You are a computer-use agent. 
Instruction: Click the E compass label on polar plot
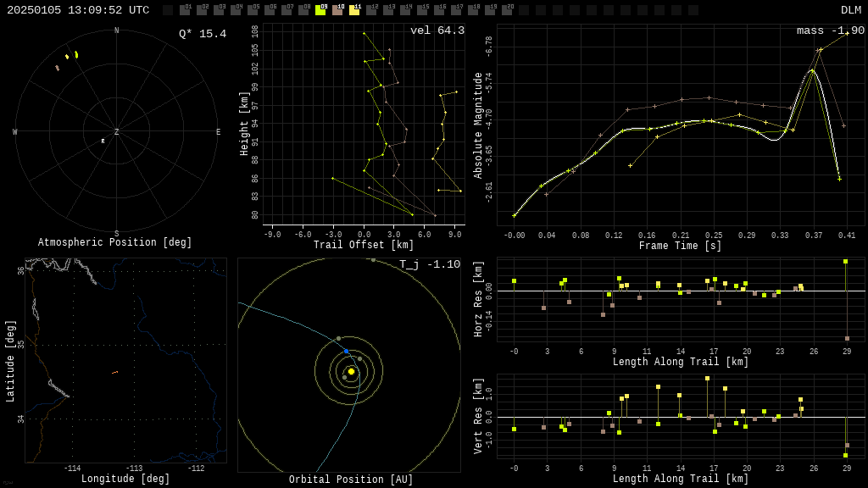click(x=218, y=131)
